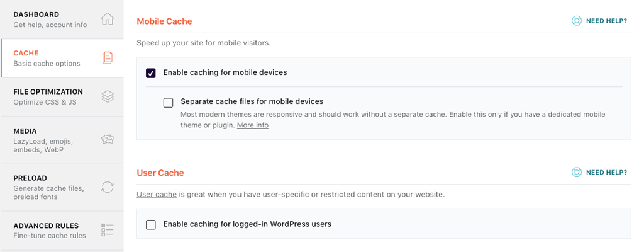644x252 pixels.
Task: Click the File Optimization layers icon
Action: [108, 96]
